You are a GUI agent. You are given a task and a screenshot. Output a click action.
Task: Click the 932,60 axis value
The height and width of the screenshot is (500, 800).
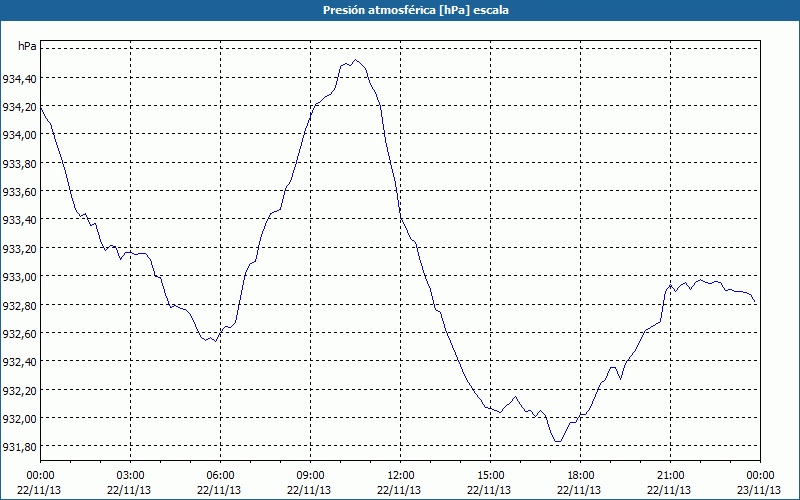(19, 334)
